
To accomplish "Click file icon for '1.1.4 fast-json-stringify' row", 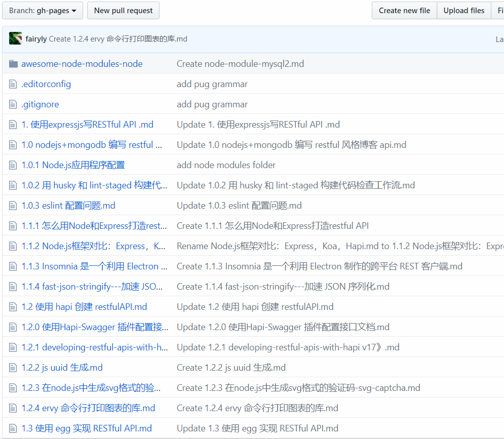I will pos(13,287).
